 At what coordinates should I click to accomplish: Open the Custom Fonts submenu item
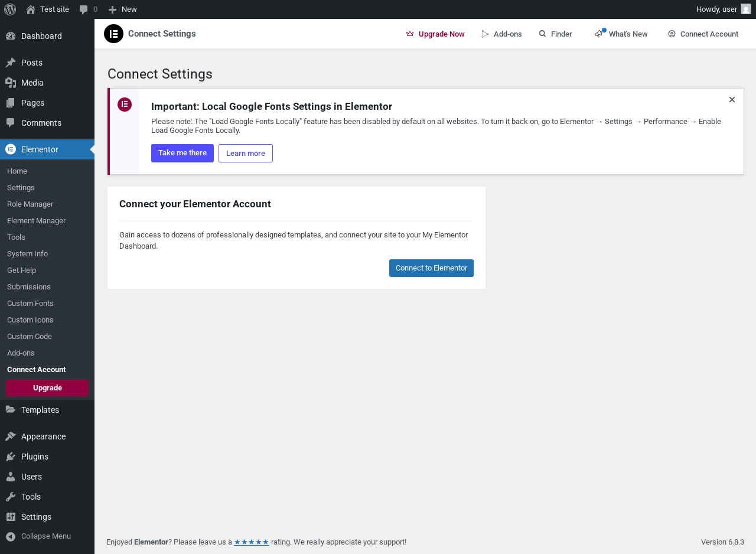point(30,304)
